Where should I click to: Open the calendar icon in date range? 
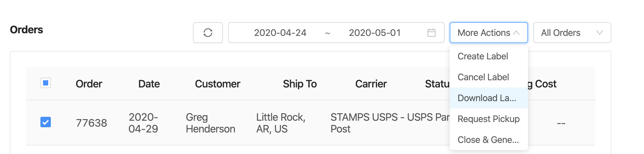(431, 33)
